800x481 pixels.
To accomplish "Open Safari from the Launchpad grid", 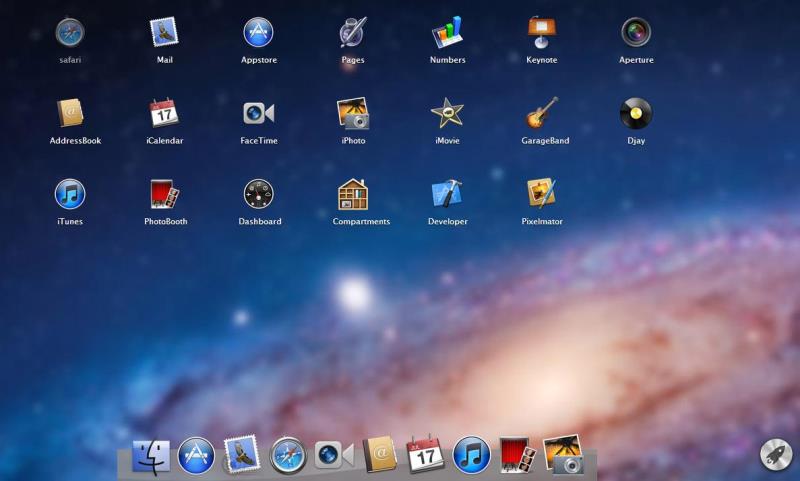I will (70, 33).
